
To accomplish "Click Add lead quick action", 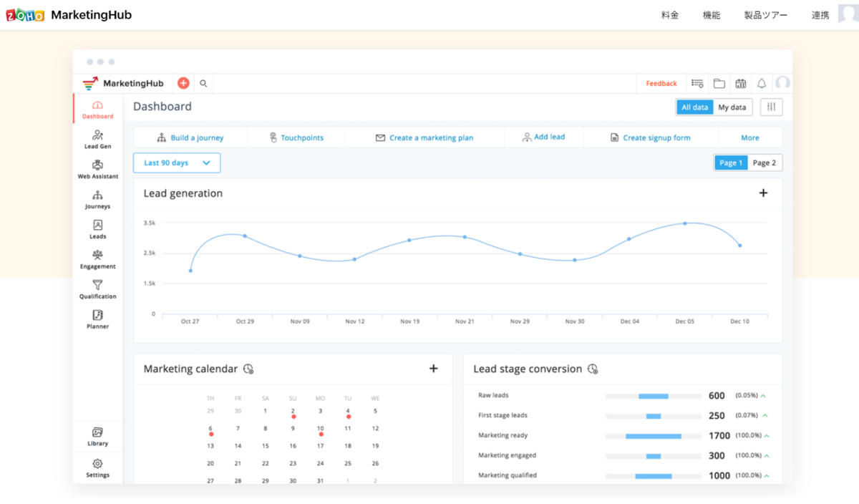I will pos(543,137).
